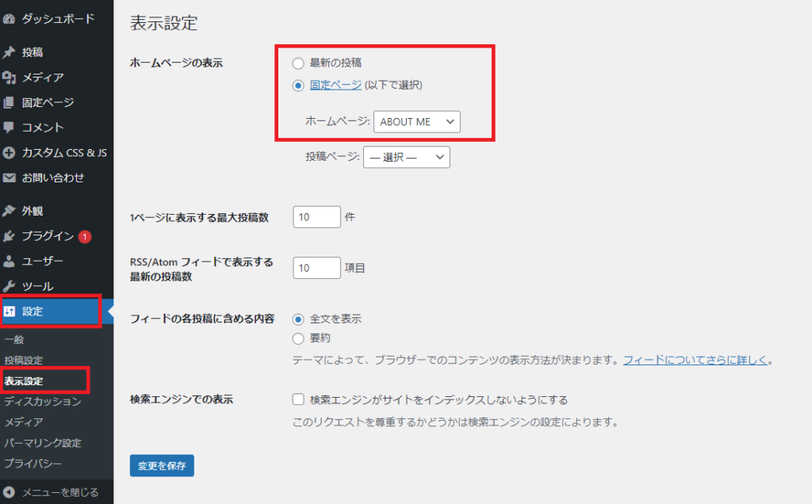Click the Dashboard gauge icon in sidebar
Screen dimensions: 812x504
click(x=10, y=18)
